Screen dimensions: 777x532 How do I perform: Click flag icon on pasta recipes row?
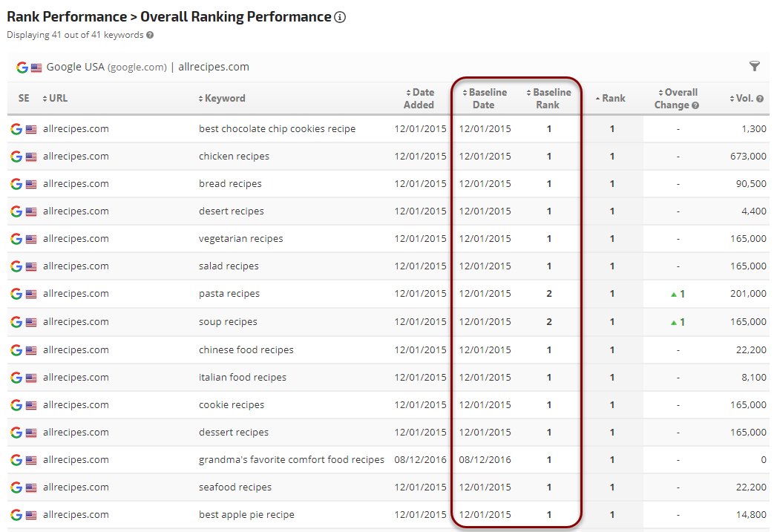click(x=31, y=294)
